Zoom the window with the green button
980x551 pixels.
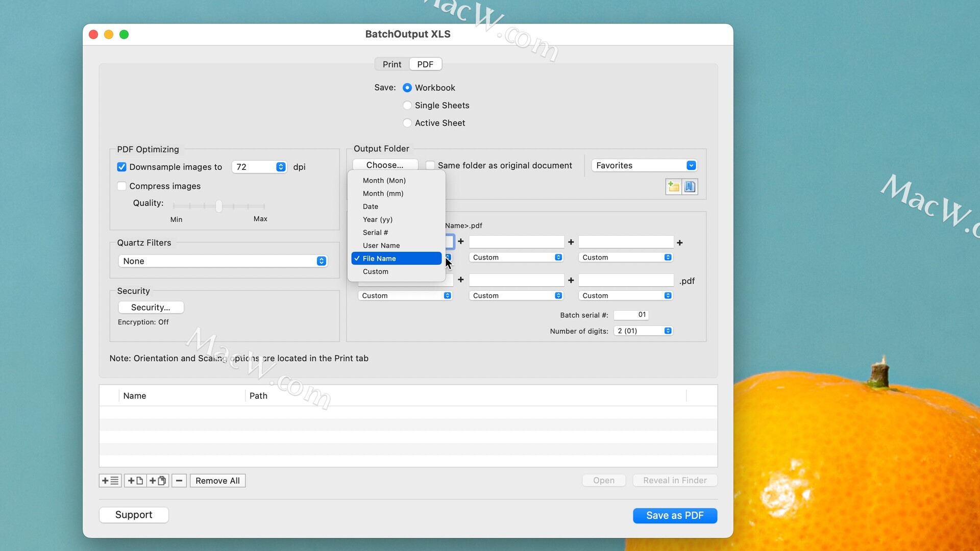[x=124, y=34]
